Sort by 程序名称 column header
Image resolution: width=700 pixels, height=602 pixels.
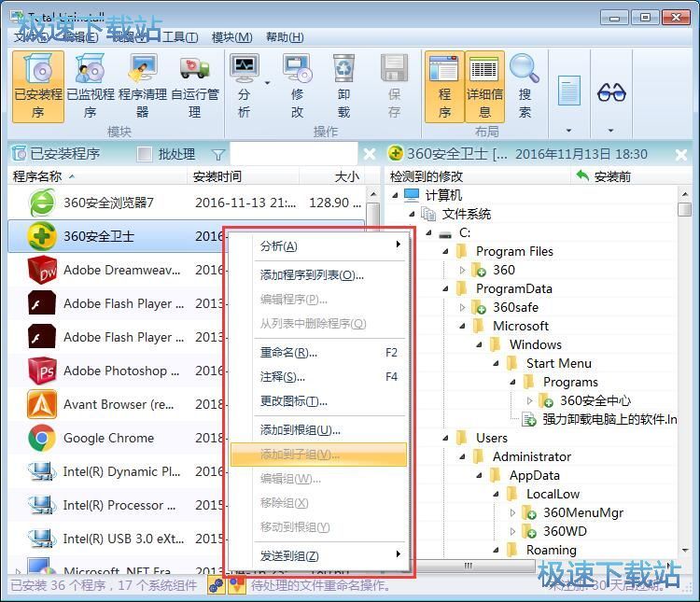pos(97,176)
